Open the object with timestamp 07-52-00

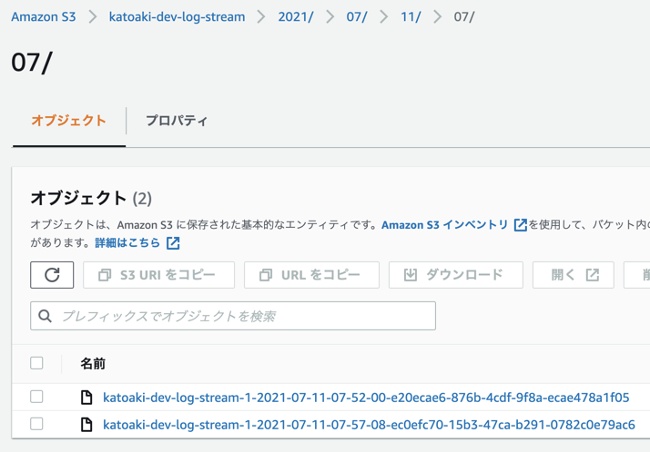click(366, 398)
